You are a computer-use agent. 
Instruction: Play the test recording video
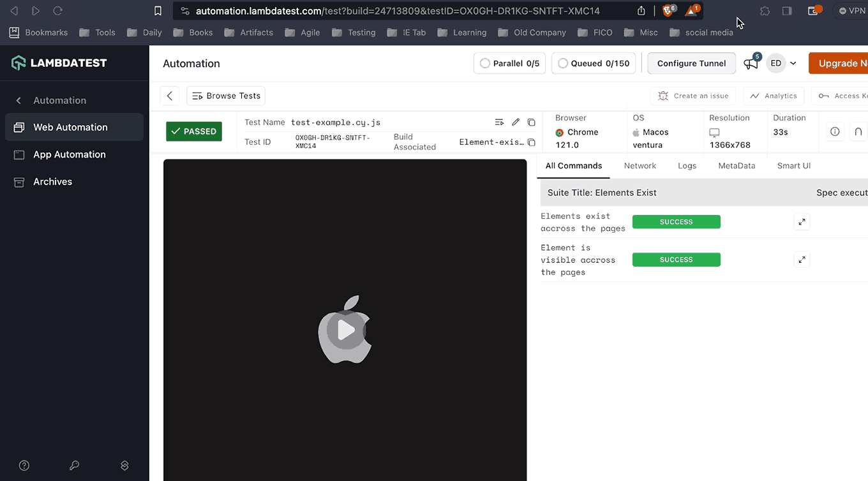345,330
